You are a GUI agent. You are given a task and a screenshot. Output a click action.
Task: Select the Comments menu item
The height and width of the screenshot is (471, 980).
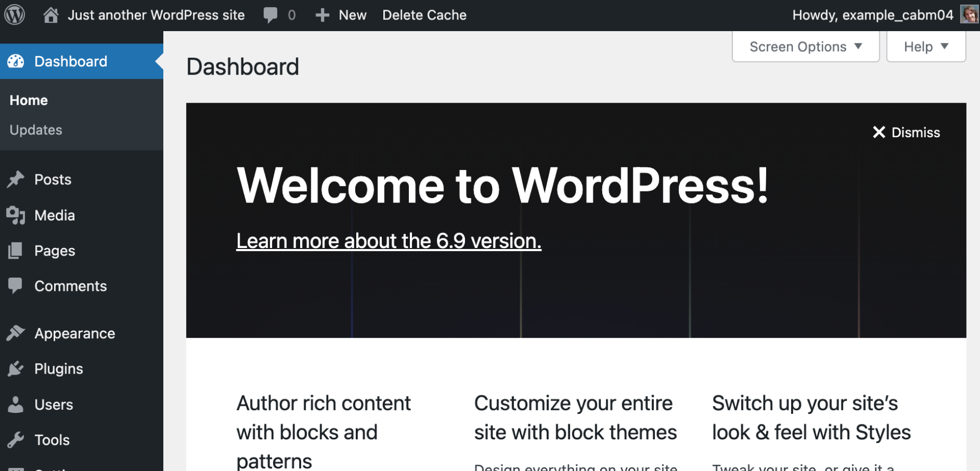[x=70, y=286]
